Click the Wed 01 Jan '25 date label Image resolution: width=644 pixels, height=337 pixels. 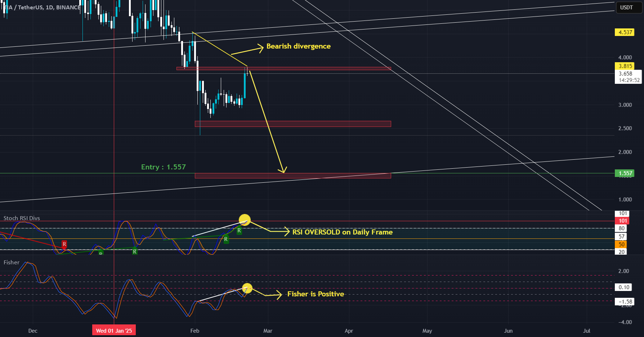click(x=114, y=331)
